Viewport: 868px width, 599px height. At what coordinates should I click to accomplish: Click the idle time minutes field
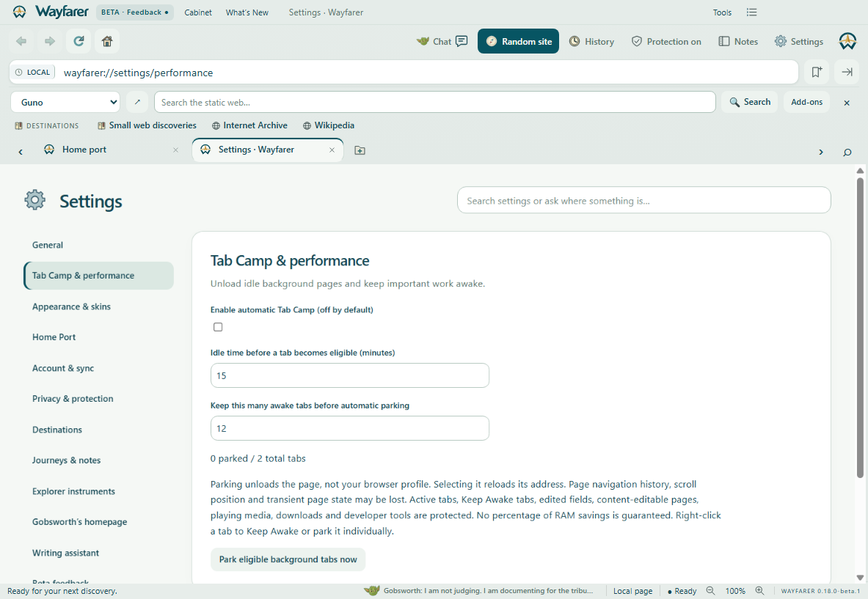[350, 375]
